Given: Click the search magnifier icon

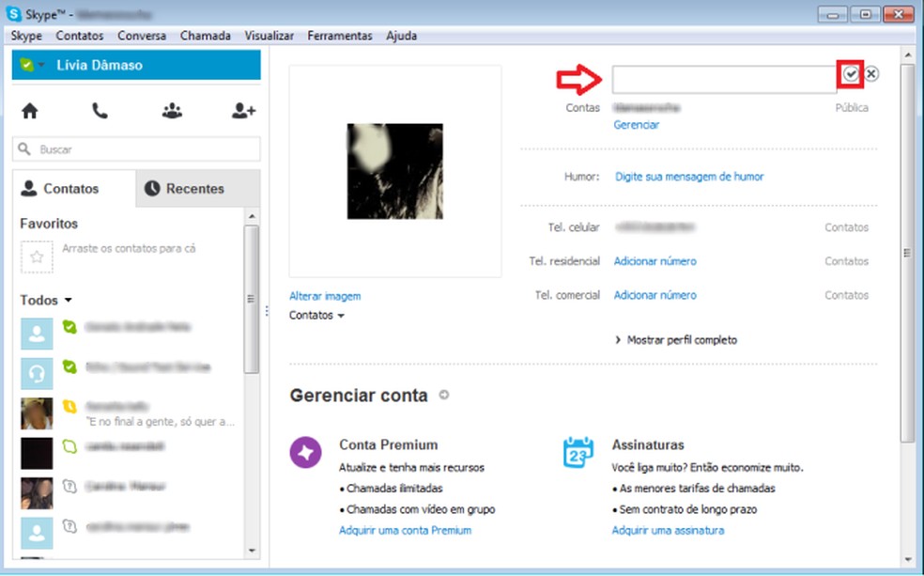Looking at the screenshot, I should coord(24,149).
